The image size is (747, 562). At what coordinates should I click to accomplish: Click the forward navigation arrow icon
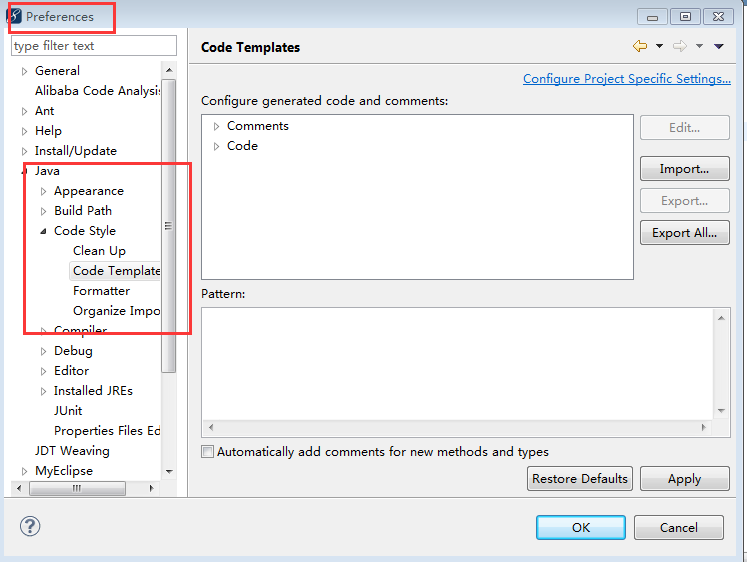coord(680,46)
